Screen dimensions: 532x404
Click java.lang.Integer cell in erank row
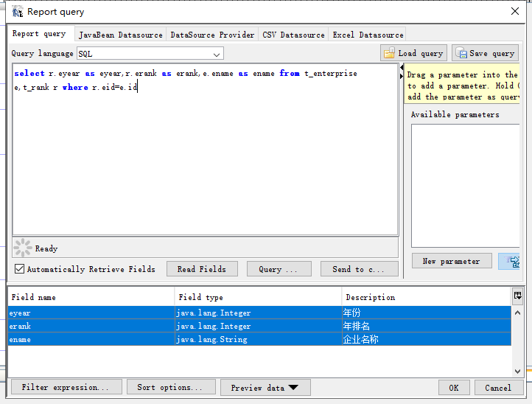(x=258, y=326)
